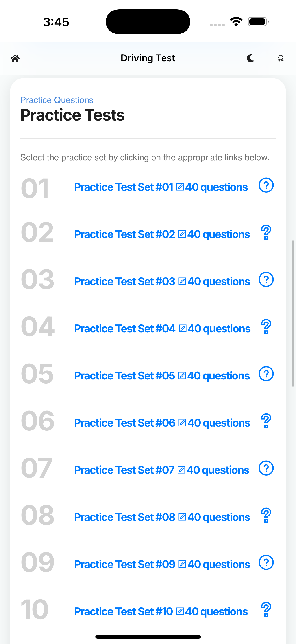
Task: Open the award badge icon in header
Action: [281, 58]
